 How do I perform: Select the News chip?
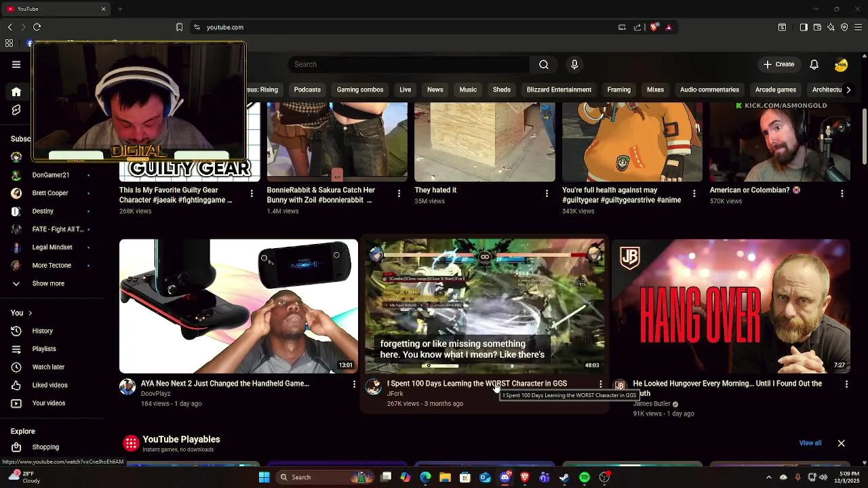tap(435, 89)
